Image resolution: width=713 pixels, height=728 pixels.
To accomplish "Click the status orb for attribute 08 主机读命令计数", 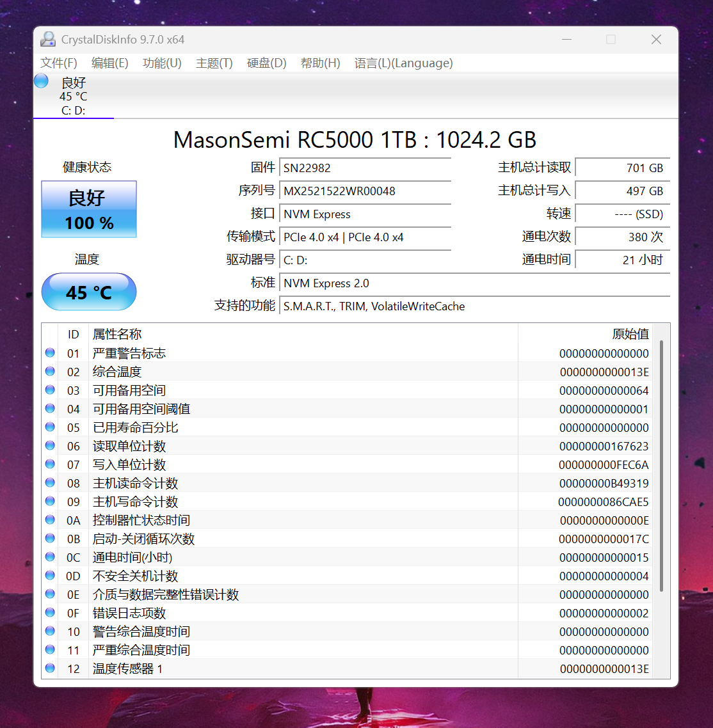I will 50,483.
